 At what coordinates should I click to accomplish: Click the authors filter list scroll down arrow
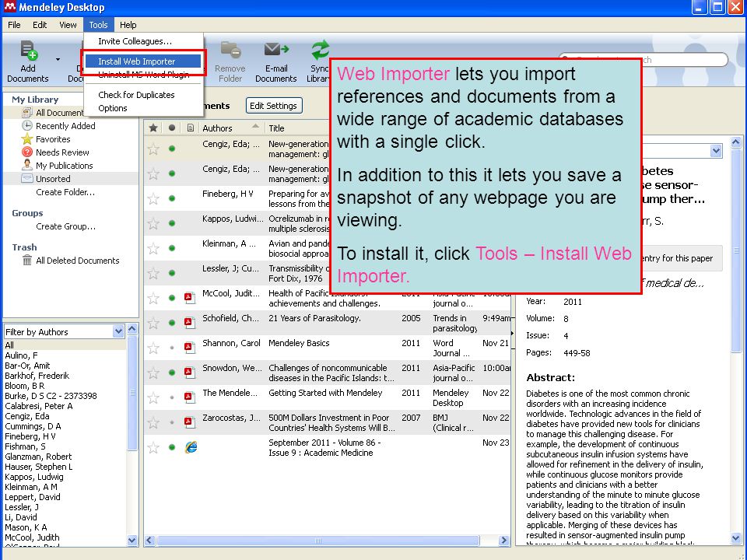point(132,540)
